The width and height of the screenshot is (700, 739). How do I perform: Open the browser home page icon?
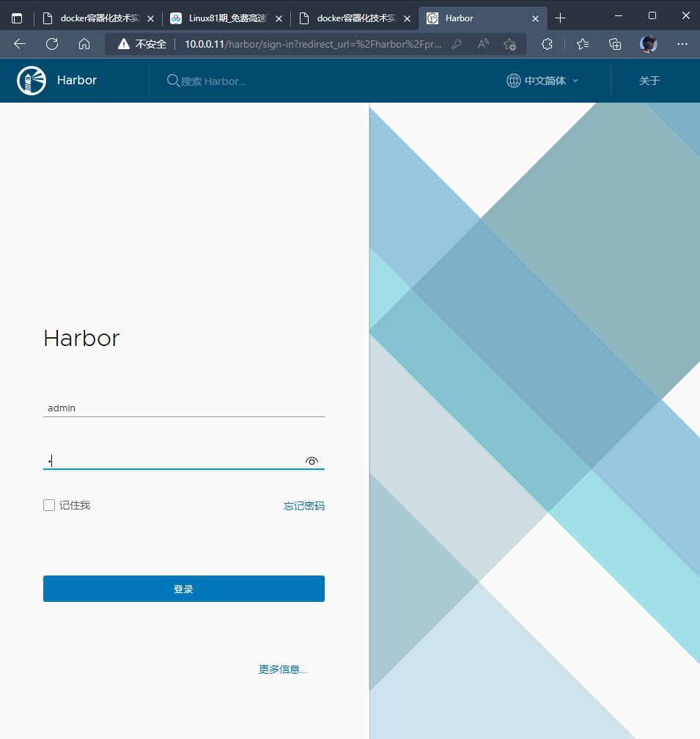coord(84,44)
